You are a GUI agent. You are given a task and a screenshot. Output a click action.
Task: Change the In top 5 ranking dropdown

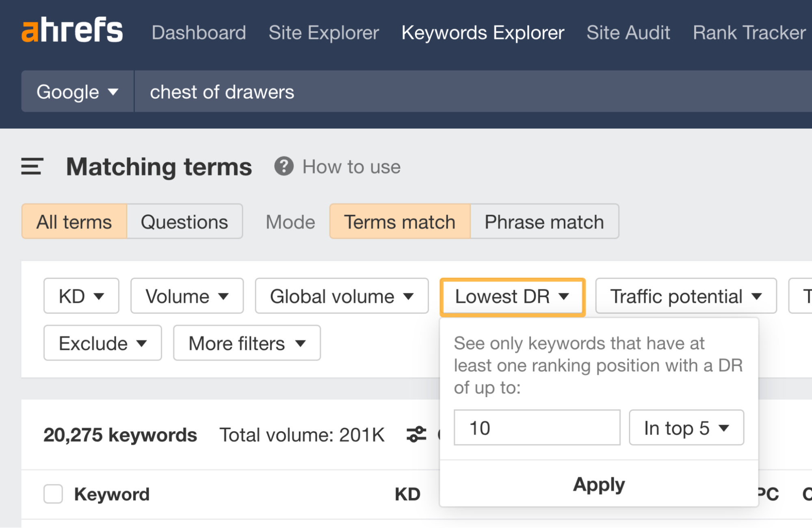coord(686,427)
